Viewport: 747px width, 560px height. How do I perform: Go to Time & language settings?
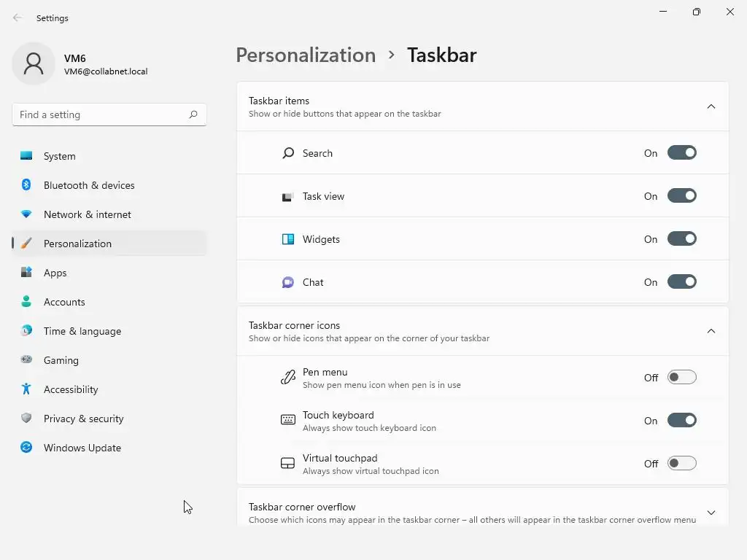click(x=82, y=331)
